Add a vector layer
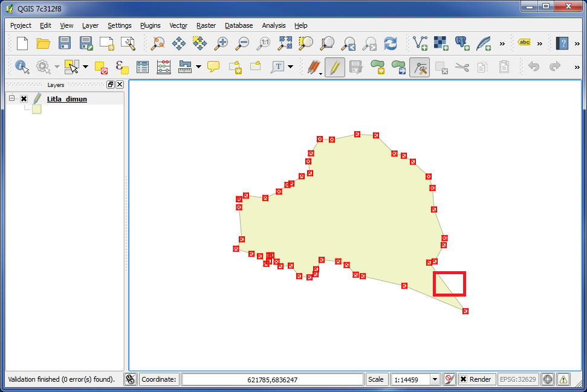Screen dimensions: 587x392 coord(420,43)
